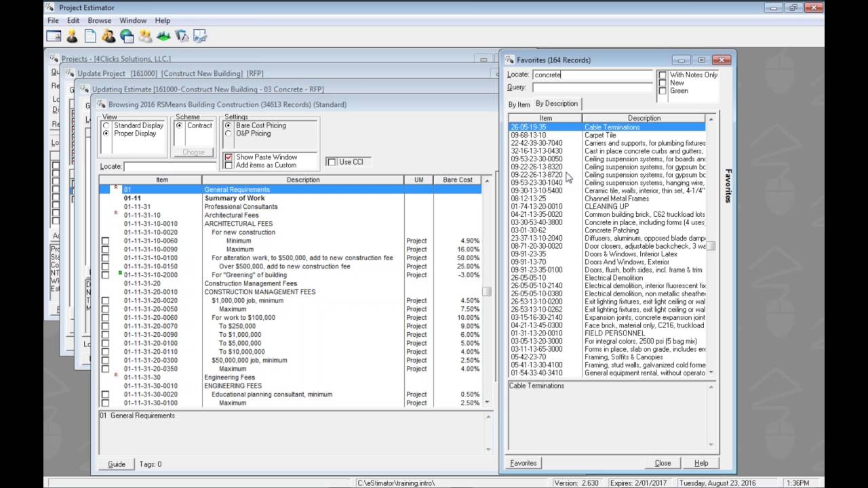Click the Choose button under Scheme
Viewport: 868px width, 488px height.
[x=193, y=152]
